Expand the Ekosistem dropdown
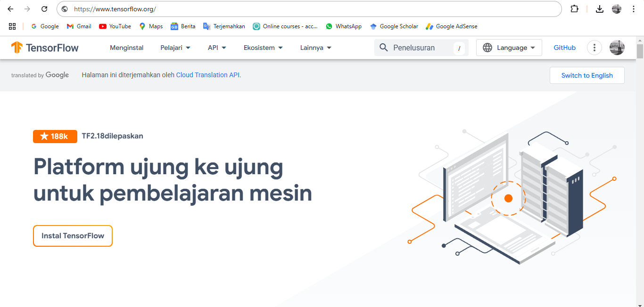This screenshot has height=307, width=644. point(263,48)
